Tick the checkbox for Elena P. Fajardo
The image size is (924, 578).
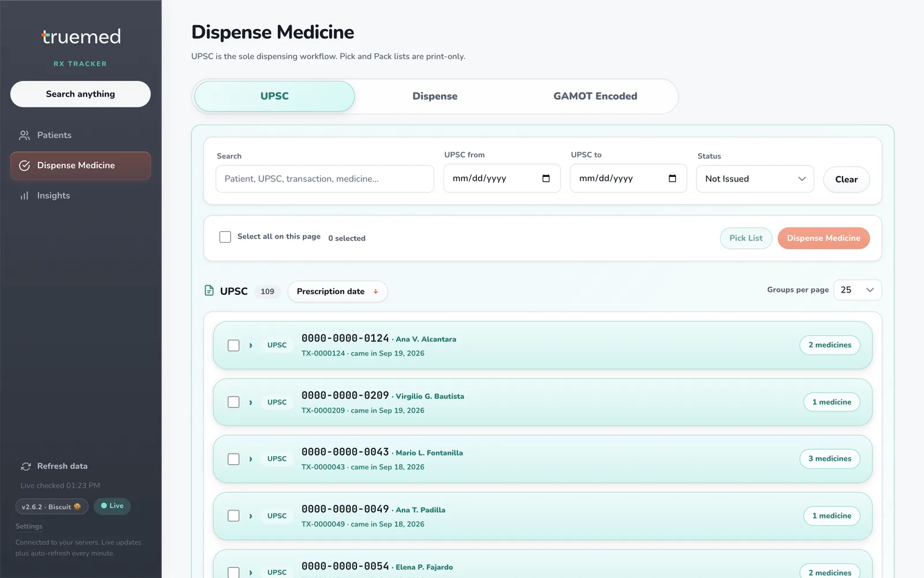233,572
